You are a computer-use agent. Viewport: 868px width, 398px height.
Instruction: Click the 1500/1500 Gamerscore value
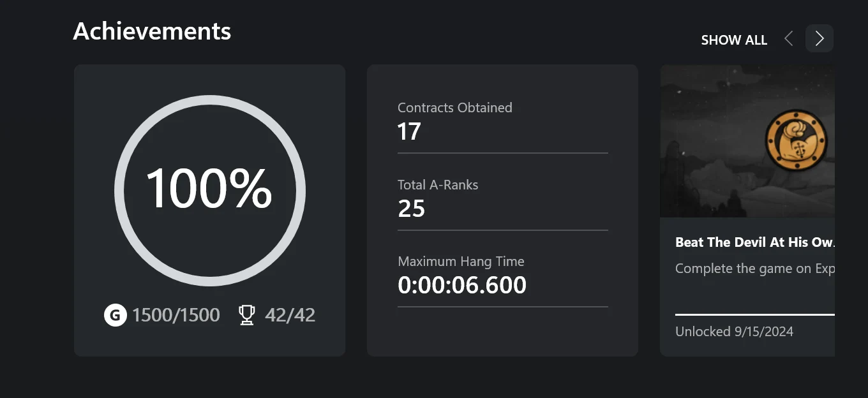176,315
